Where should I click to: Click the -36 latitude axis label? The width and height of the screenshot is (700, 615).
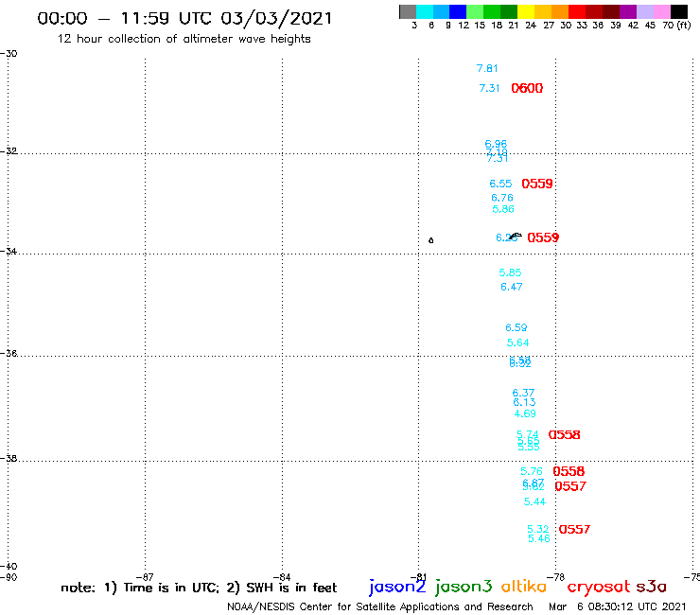pos(9,353)
